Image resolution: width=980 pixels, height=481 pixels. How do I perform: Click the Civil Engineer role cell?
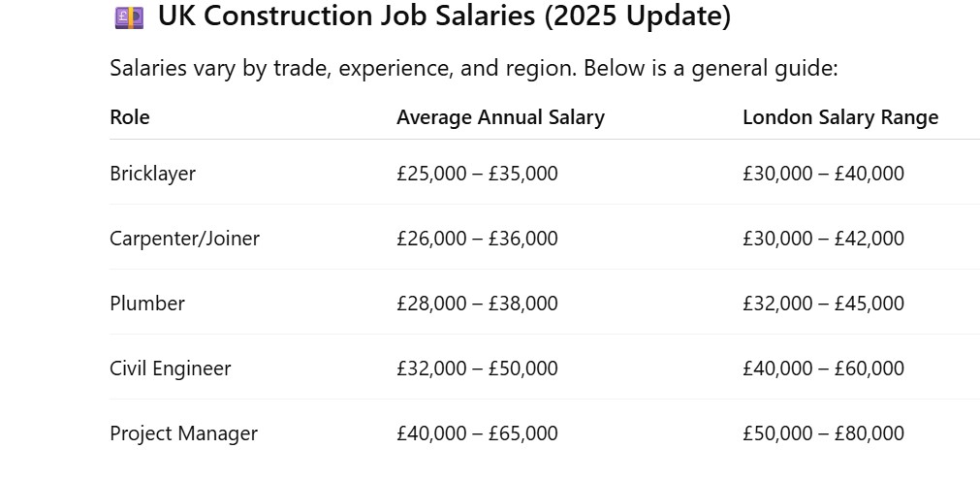pos(170,369)
